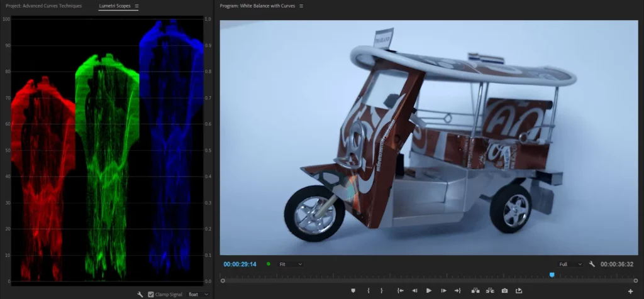Open the float bit-depth dropdown
Screen dimensions: 644x299
click(198, 295)
